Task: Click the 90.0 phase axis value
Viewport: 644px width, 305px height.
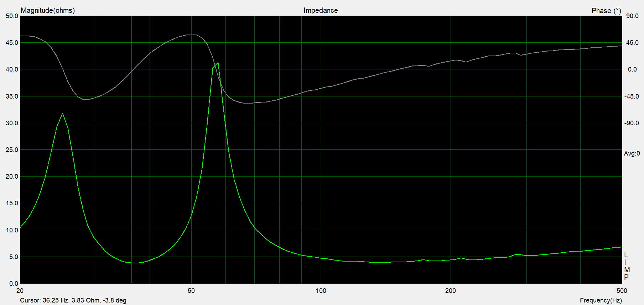Action: [x=632, y=16]
